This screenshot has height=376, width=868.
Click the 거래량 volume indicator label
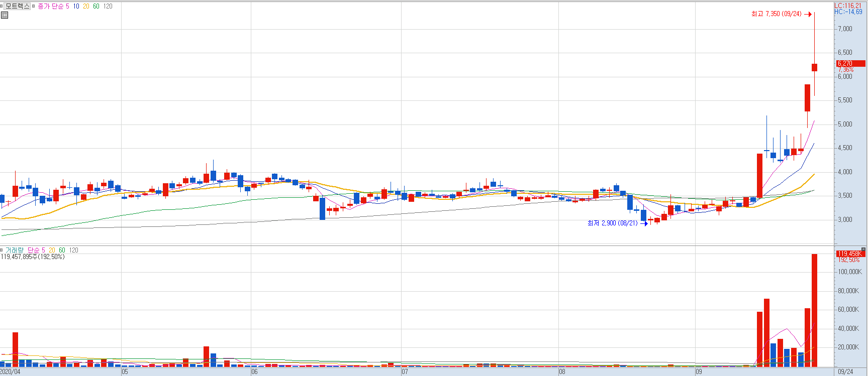click(15, 250)
